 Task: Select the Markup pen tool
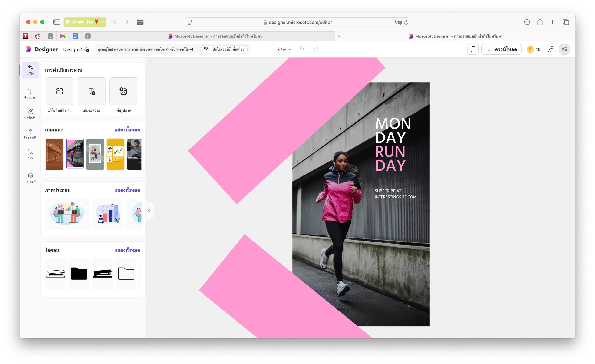coord(30,114)
